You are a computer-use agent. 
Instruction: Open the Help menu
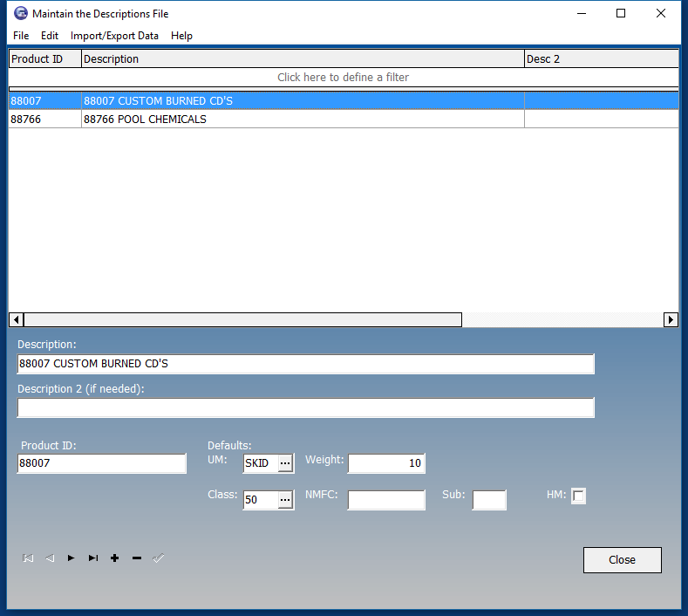pos(181,36)
